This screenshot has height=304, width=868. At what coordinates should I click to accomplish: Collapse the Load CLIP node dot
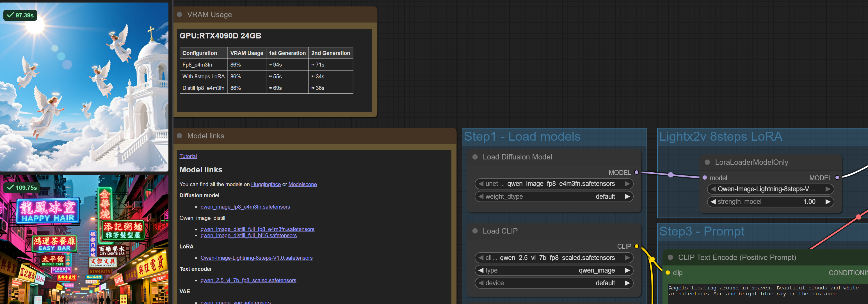pos(475,231)
